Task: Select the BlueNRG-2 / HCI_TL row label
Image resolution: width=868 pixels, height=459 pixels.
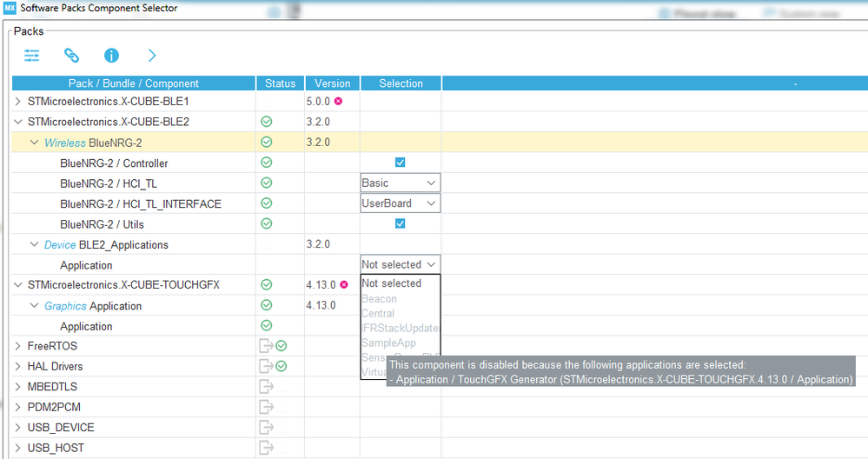Action: coord(109,183)
